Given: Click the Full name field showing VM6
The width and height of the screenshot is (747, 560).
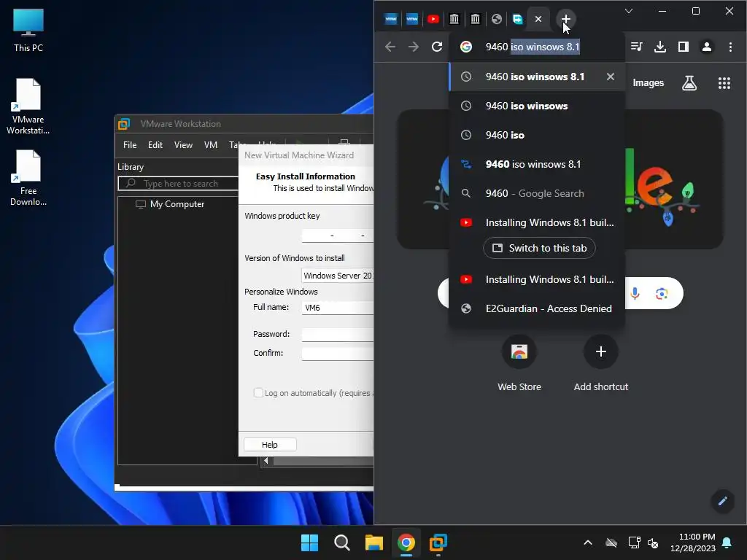Looking at the screenshot, I should point(337,308).
